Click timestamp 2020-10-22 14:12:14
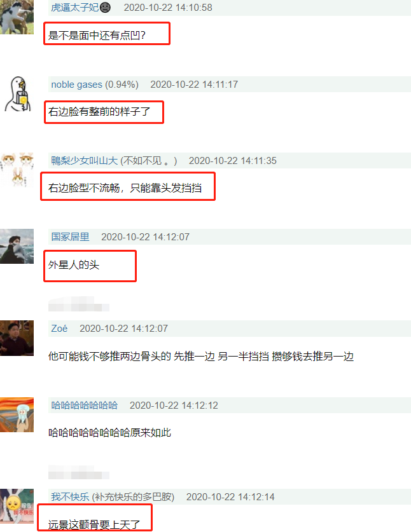This screenshot has width=411, height=532. click(230, 496)
